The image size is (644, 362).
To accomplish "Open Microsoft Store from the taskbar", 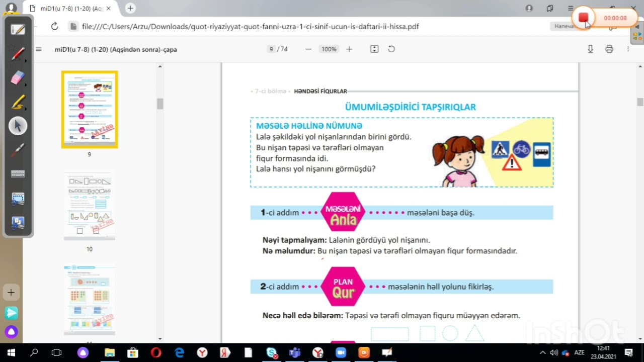I will pyautogui.click(x=133, y=352).
